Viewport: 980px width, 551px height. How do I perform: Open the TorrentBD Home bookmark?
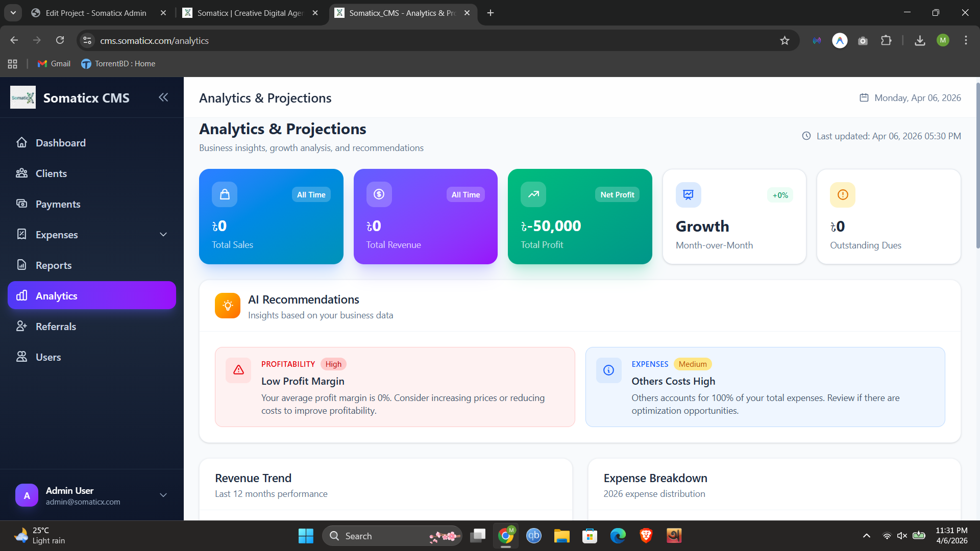coord(118,64)
